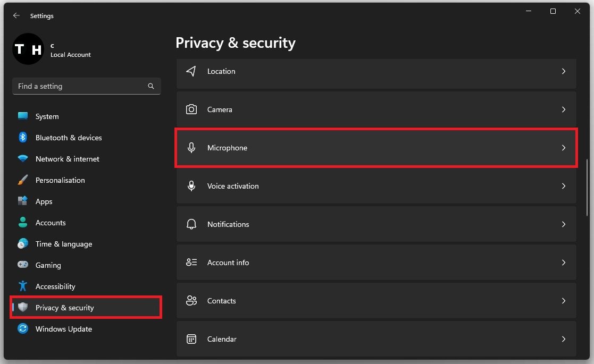Go back with the back arrow
This screenshot has width=594, height=364.
(x=16, y=16)
